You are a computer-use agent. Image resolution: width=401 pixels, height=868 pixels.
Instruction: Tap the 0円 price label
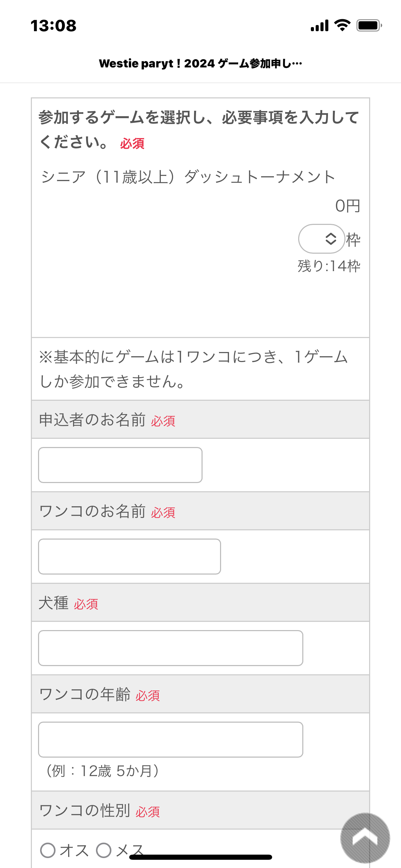point(348,206)
